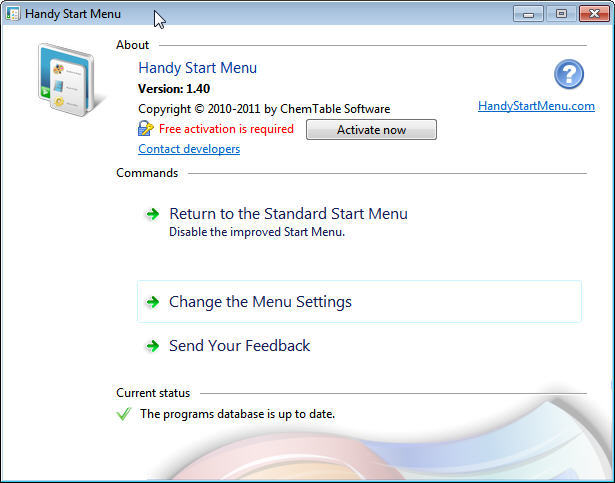Click the Version: 1.40 text

pyautogui.click(x=174, y=89)
